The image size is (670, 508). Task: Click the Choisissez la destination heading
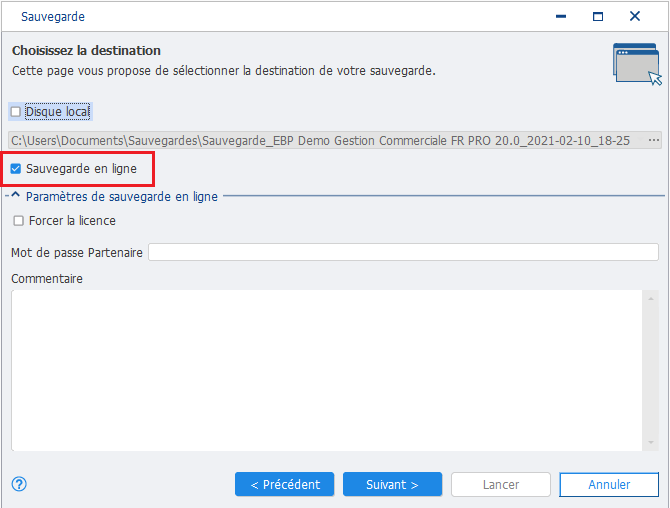[86, 50]
